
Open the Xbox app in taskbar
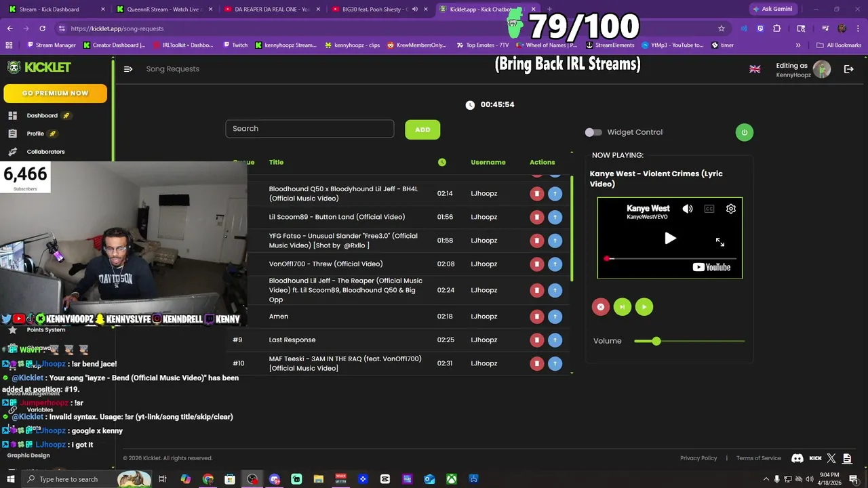tap(451, 479)
